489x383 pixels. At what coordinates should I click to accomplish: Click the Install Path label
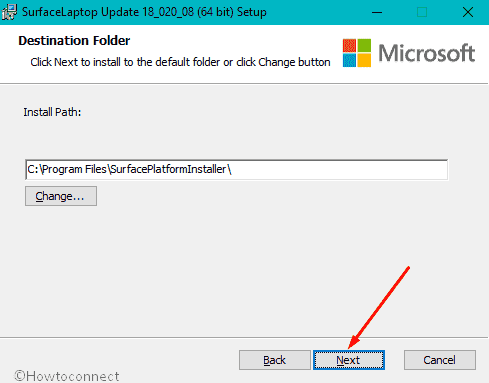52,112
